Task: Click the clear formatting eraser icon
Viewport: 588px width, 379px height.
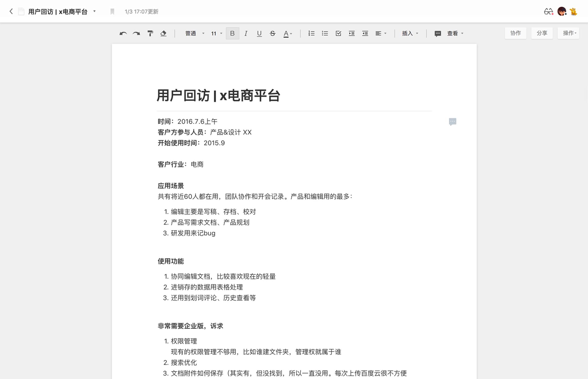Action: (163, 33)
